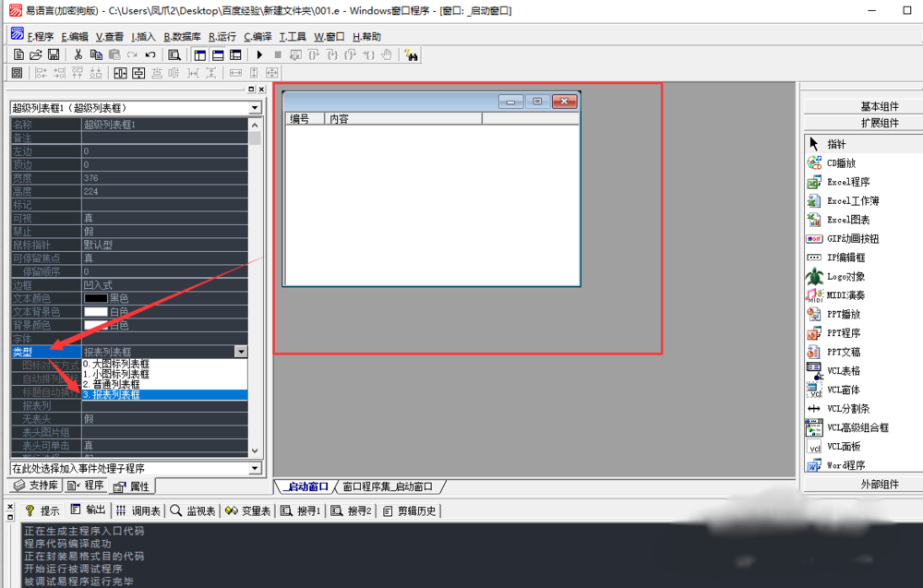Open the F.程序 menu
Viewport: 923px width, 588px height.
[x=40, y=37]
